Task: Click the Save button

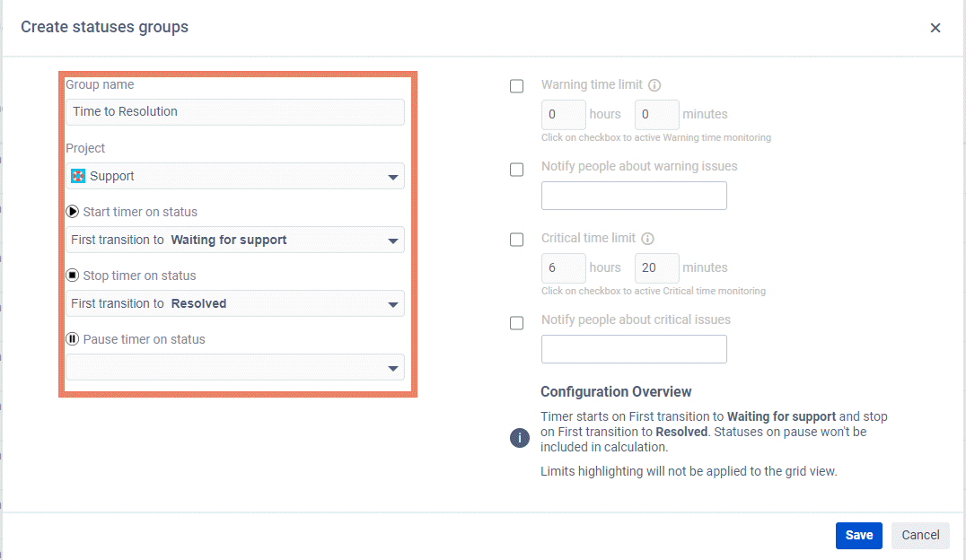Action: pyautogui.click(x=858, y=535)
